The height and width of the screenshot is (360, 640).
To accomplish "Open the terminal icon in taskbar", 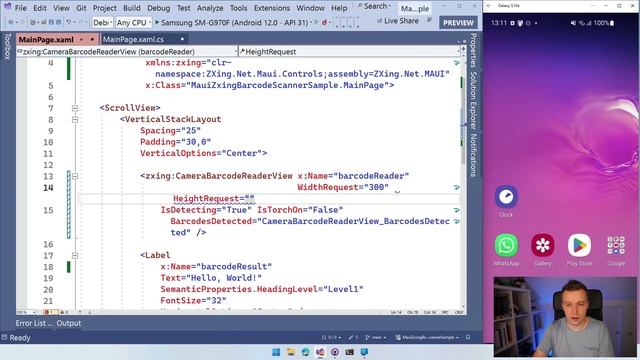I will [x=349, y=352].
